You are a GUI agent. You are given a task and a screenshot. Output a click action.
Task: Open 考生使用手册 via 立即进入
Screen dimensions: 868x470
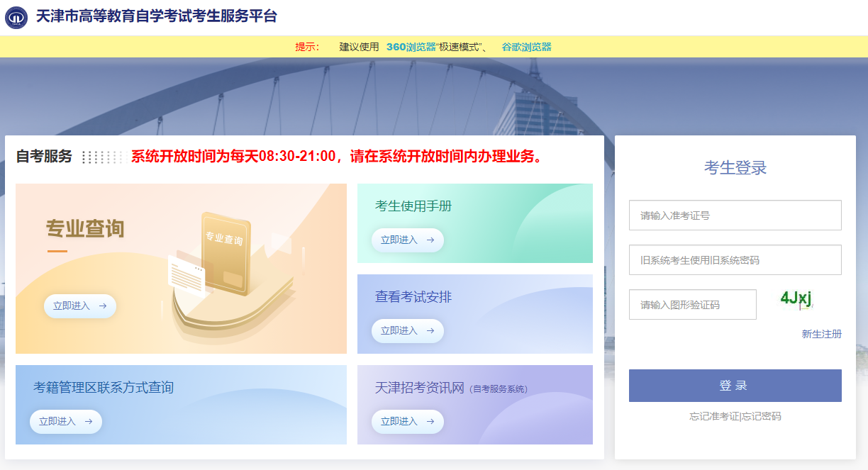coord(408,240)
